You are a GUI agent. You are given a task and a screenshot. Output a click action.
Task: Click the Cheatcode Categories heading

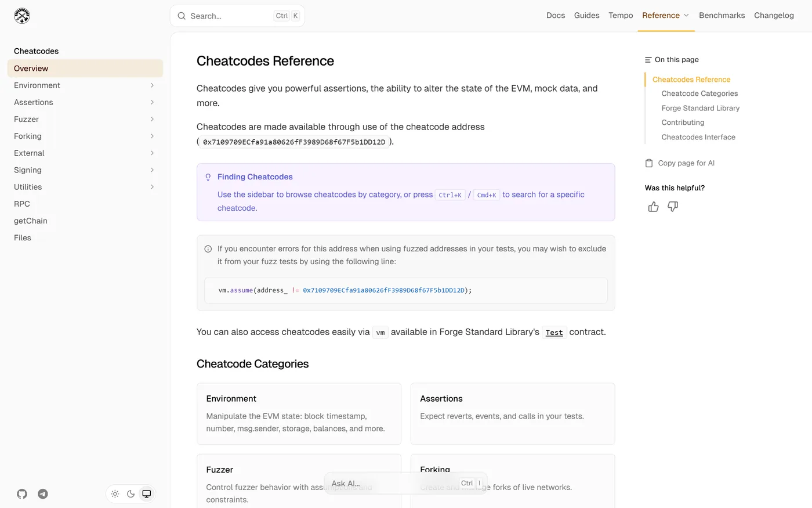click(252, 364)
